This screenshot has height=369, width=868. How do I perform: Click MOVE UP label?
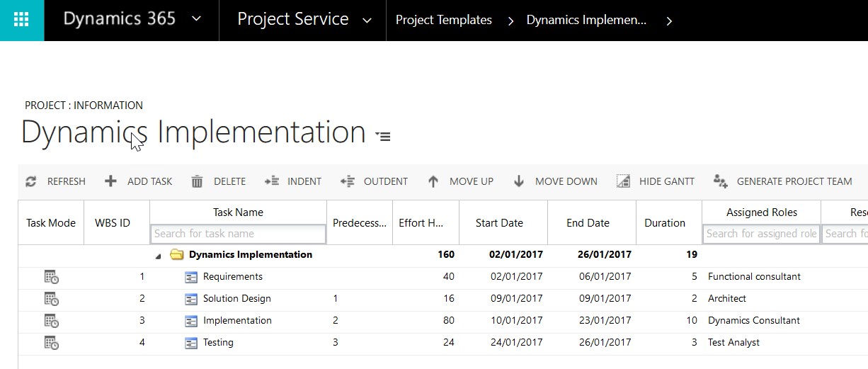coord(472,181)
